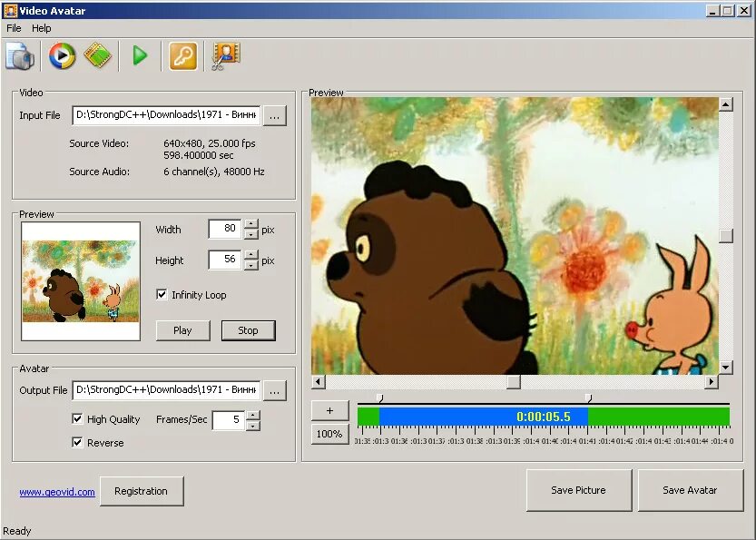
Task: Increase Frames/Sec with up arrow
Action: 253,415
